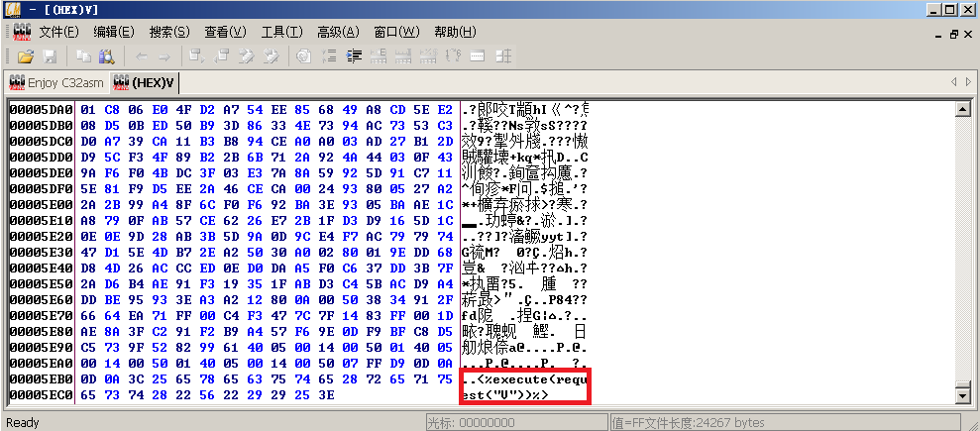The width and height of the screenshot is (980, 431).
Task: Click ASCII text est("V"))%>
Action: 505,395
